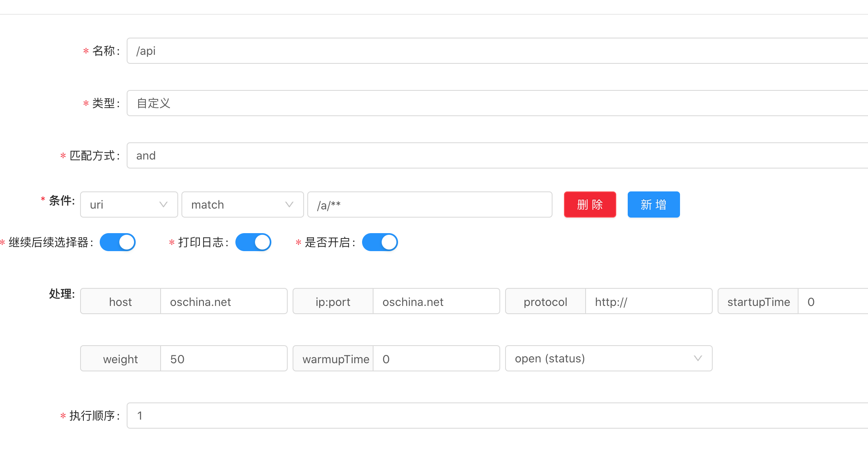This screenshot has height=454, width=868.
Task: Turn off the 打印日志 switch
Action: [x=253, y=242]
